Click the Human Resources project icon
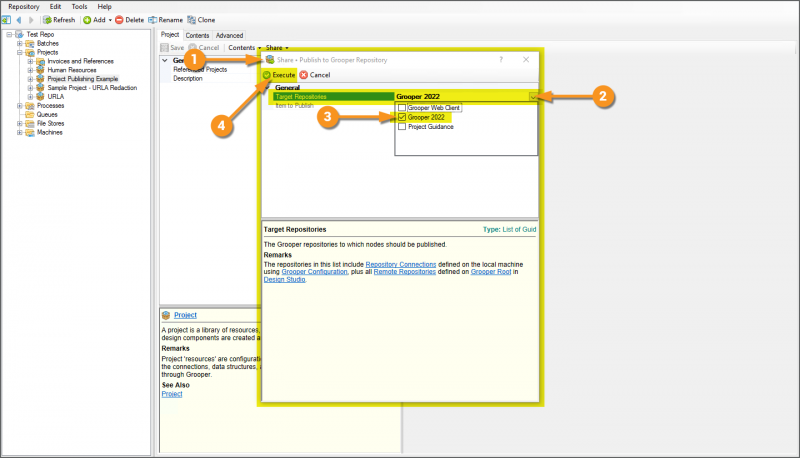This screenshot has width=800, height=458. pos(40,70)
